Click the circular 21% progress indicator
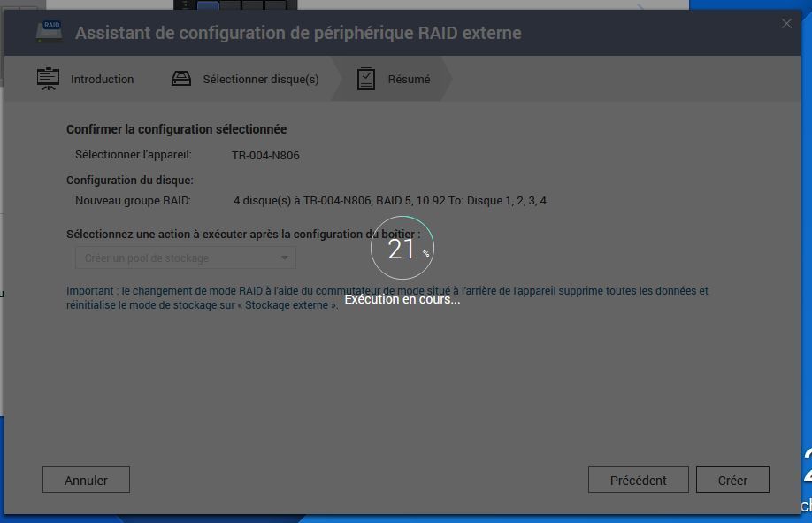The width and height of the screenshot is (812, 523). point(402,250)
